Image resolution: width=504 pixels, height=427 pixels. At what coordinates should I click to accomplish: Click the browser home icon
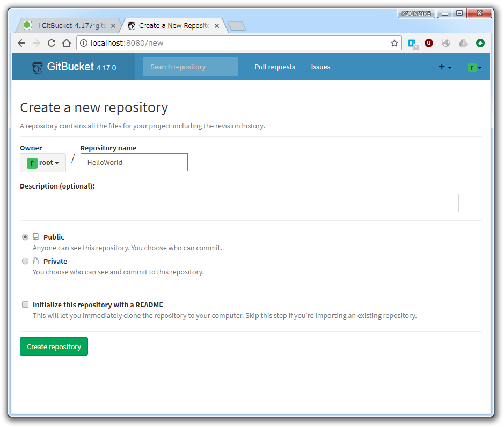click(66, 43)
